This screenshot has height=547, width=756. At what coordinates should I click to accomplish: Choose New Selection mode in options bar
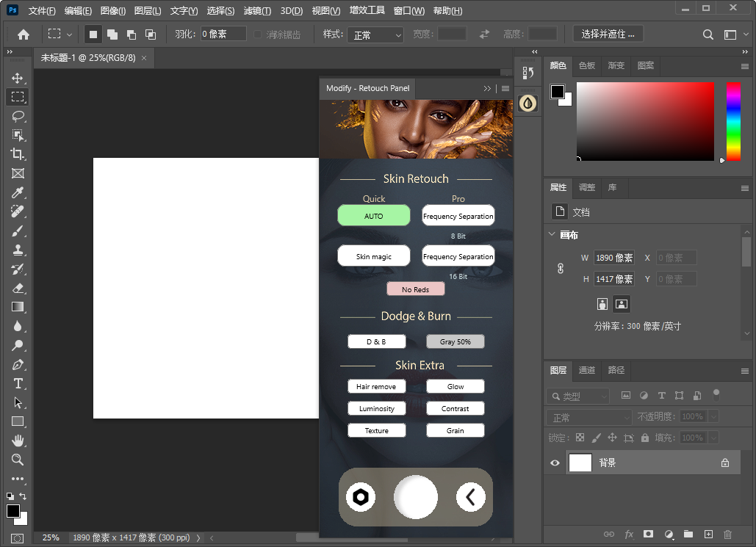pos(93,35)
